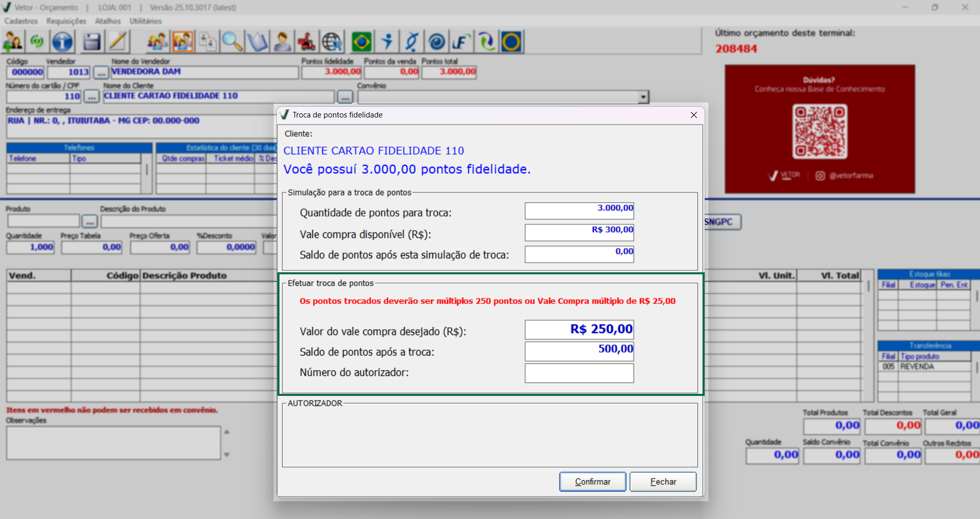Click the green refresh icon in toolbar
980x519 pixels.
point(37,41)
